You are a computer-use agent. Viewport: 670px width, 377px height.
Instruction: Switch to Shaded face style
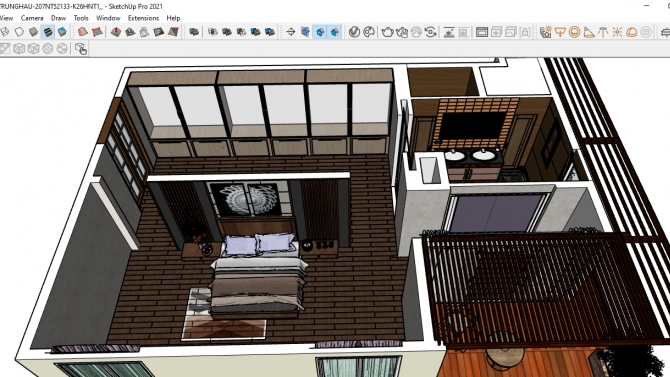coord(33,32)
